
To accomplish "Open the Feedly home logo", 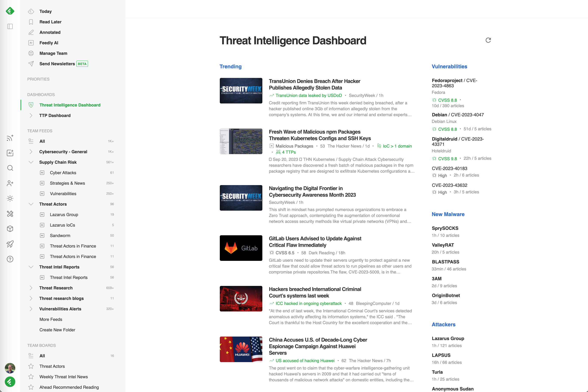I will tap(10, 11).
